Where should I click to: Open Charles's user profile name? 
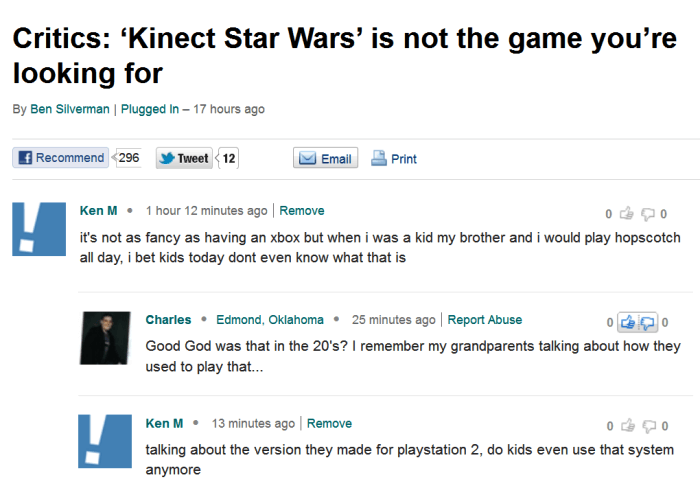pos(168,320)
